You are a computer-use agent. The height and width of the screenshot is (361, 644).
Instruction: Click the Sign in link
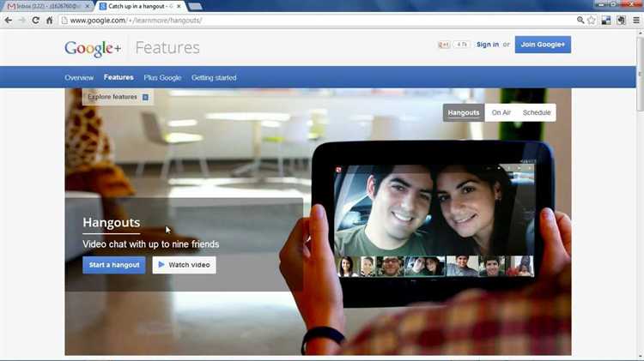[x=488, y=45]
